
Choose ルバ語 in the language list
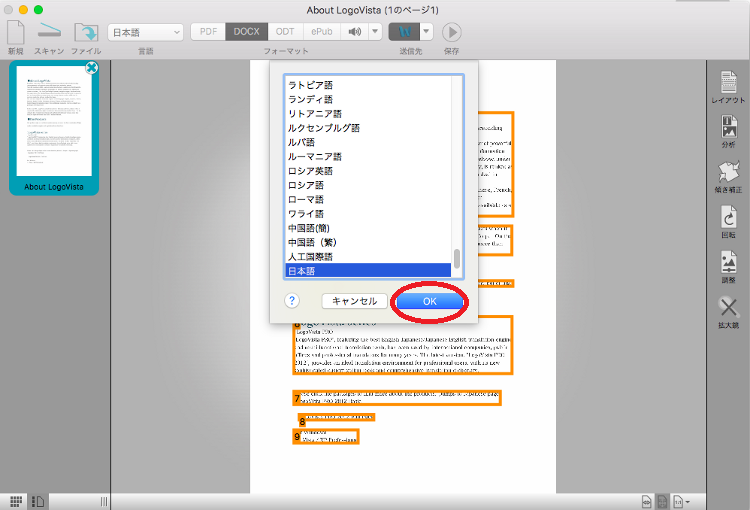pyautogui.click(x=368, y=142)
